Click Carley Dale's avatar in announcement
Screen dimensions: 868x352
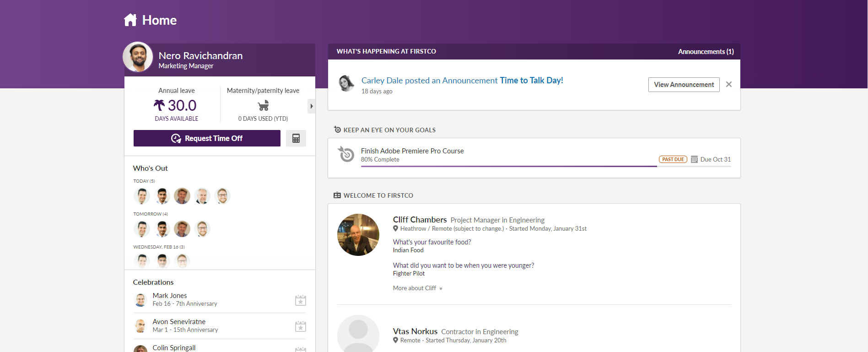[x=346, y=83]
